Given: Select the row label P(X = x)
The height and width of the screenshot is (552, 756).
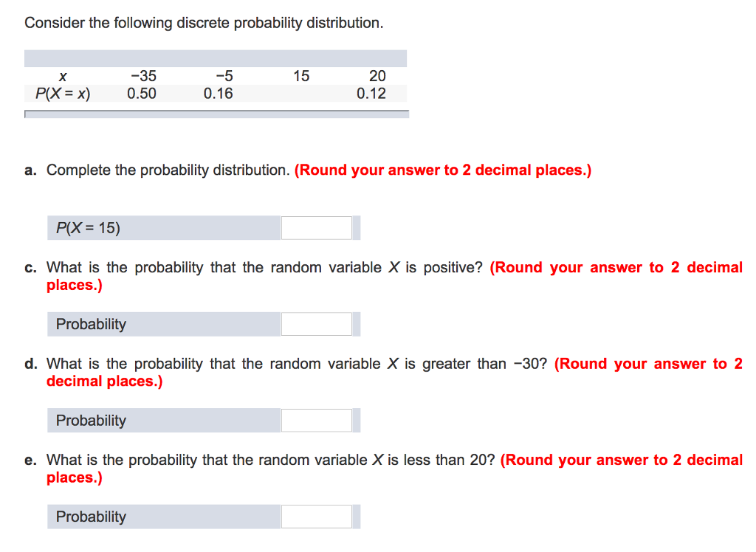Looking at the screenshot, I should click(x=63, y=93).
